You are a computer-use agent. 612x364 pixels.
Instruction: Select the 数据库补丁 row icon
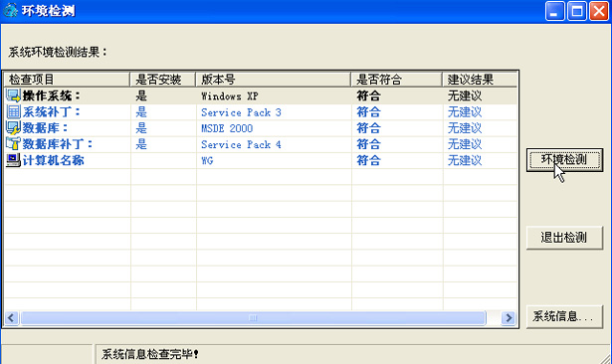click(13, 144)
